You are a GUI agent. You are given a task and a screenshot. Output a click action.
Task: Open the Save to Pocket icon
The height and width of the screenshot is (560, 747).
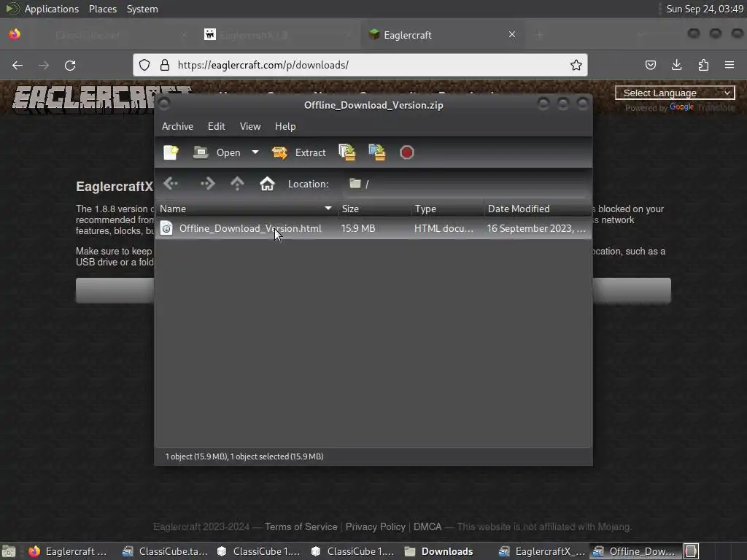point(650,65)
